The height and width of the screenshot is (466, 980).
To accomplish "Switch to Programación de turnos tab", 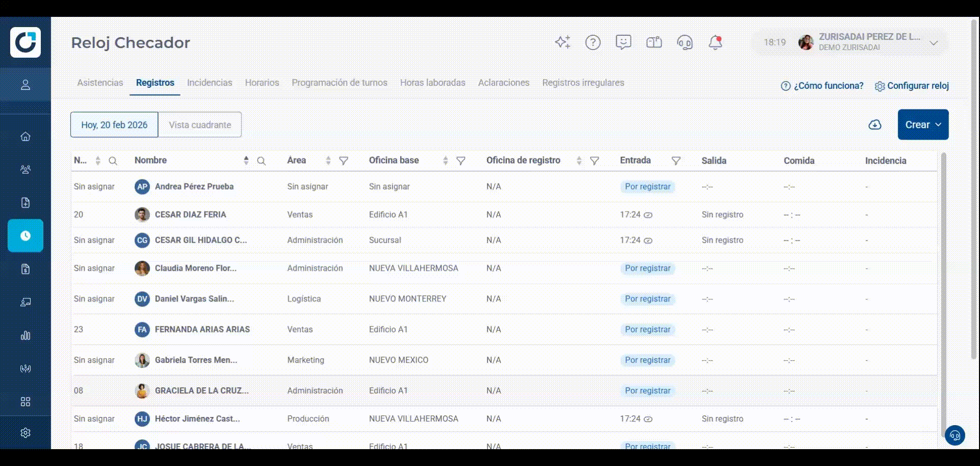I will click(339, 83).
